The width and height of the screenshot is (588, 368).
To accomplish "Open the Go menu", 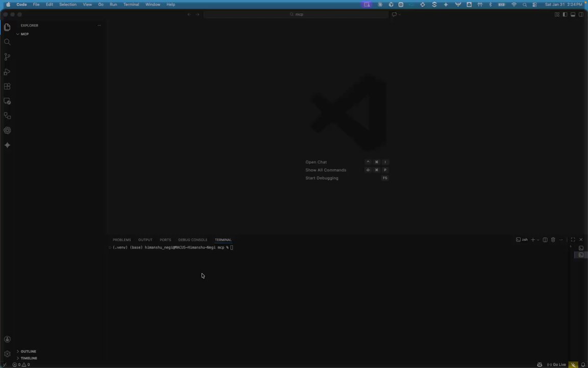I will point(101,5).
